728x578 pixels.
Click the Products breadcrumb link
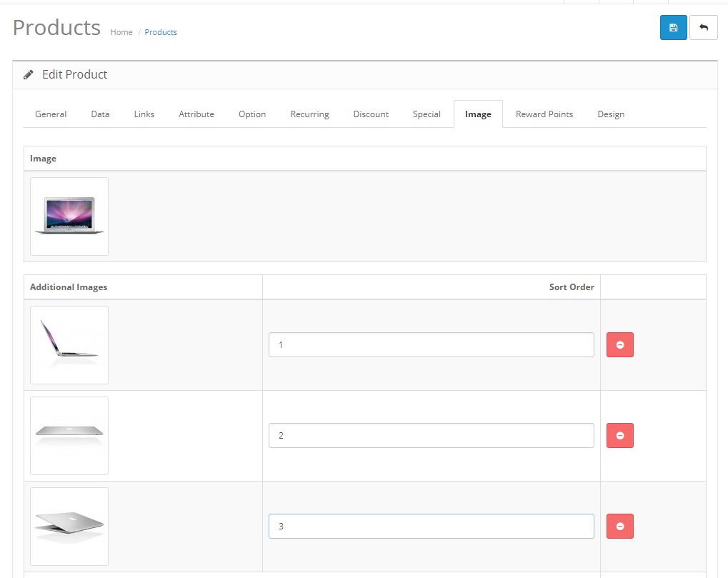161,32
